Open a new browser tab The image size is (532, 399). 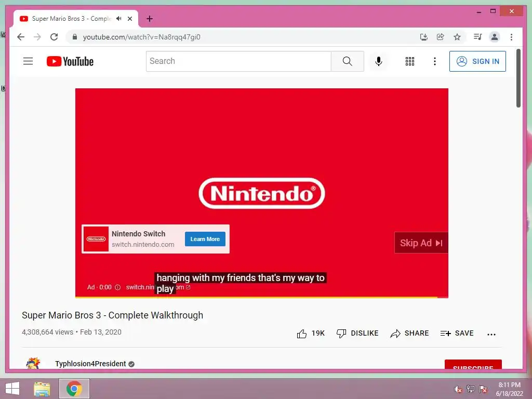click(x=150, y=19)
